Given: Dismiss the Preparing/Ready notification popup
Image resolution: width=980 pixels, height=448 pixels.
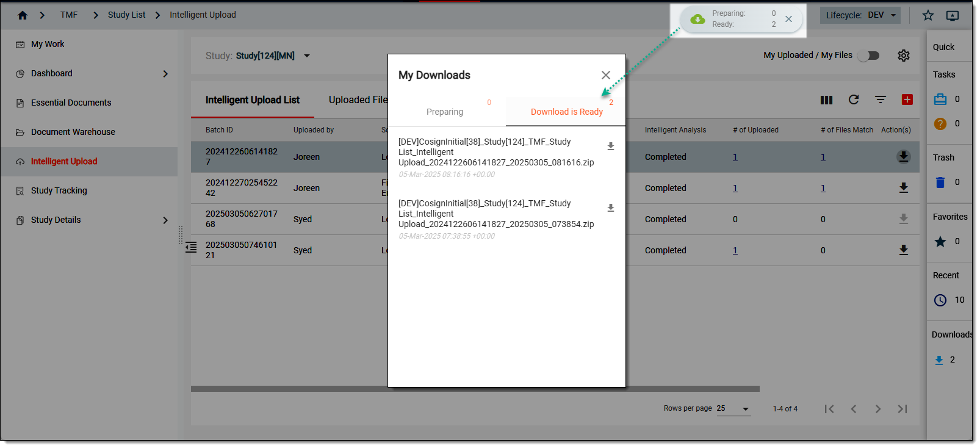Looking at the screenshot, I should point(789,19).
